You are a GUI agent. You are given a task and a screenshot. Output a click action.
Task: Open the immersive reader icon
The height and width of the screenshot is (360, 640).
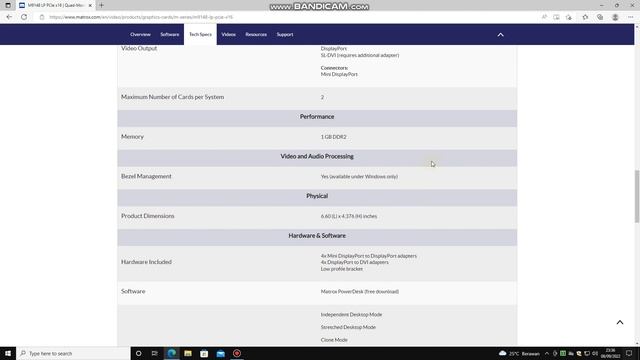tap(556, 17)
